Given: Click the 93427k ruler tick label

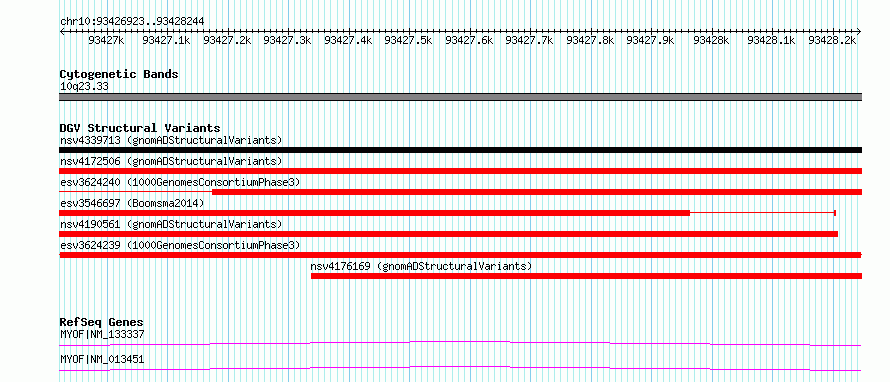Looking at the screenshot, I should (107, 40).
